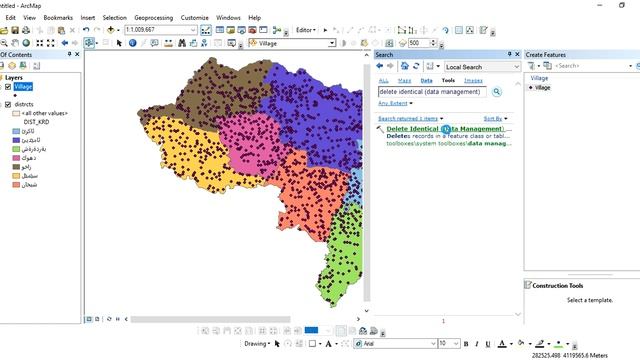
Task: Toggle the Village layer checkbox
Action: click(x=8, y=87)
